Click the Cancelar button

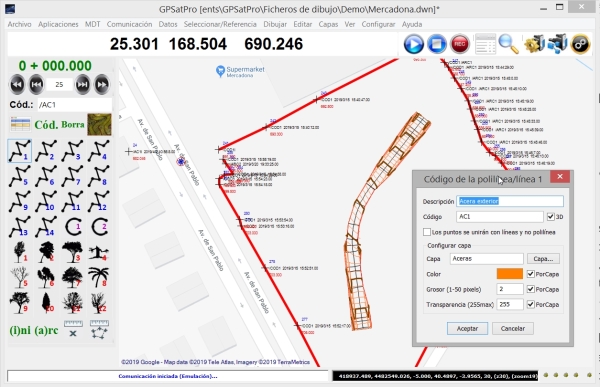pos(513,328)
